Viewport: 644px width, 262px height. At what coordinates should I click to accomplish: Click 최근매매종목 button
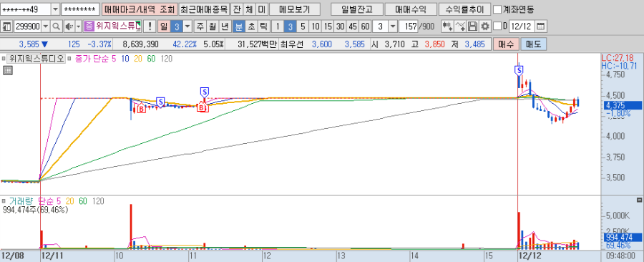point(204,9)
